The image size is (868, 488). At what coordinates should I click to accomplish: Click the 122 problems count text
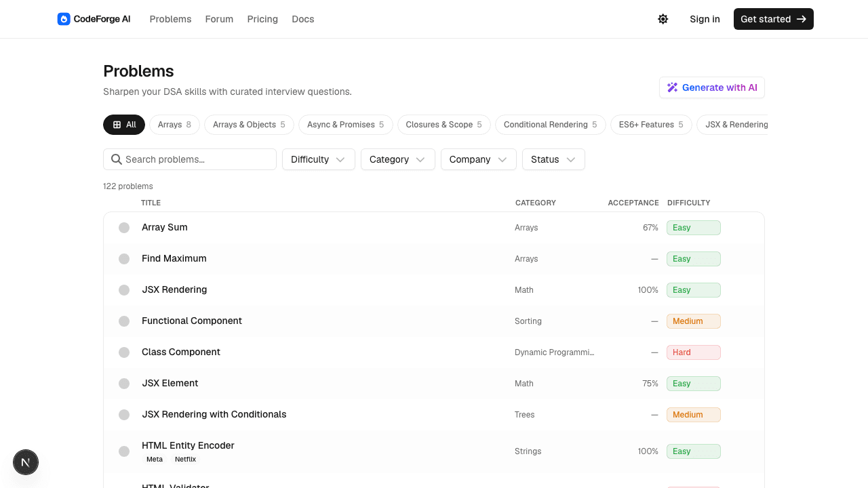128,186
